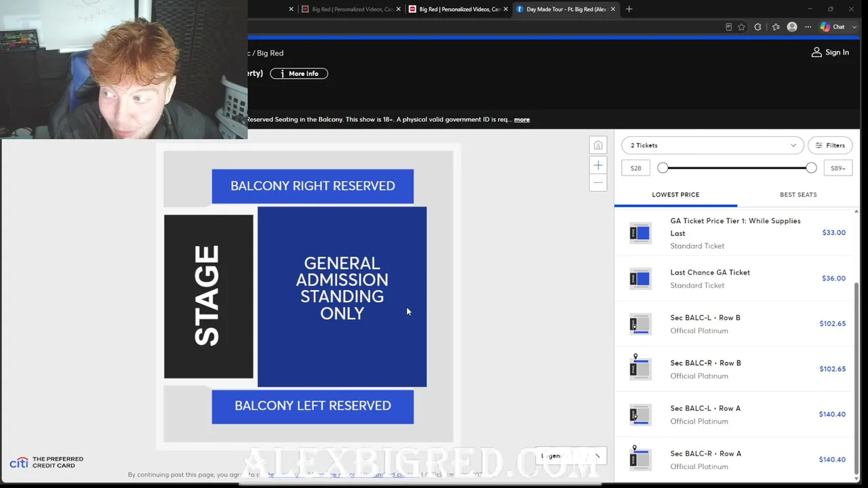Select BALC-L Row B $102.65 map thumbnail

tap(639, 324)
